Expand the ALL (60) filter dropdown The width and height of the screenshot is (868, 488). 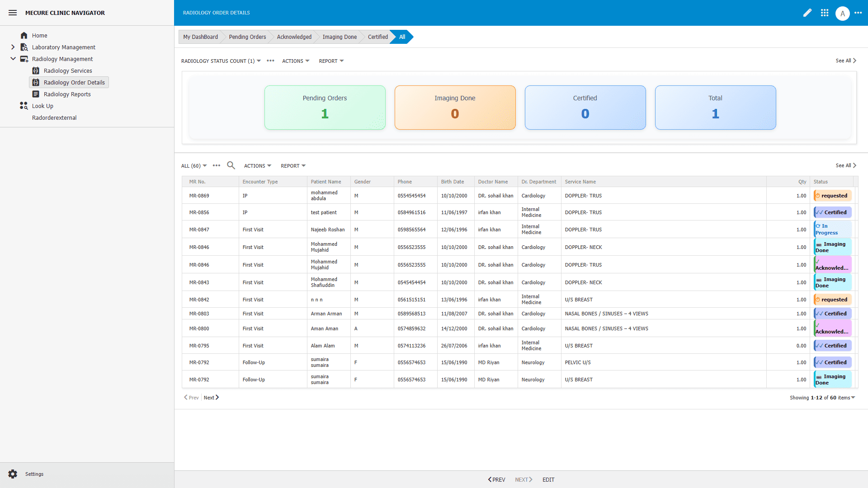[193, 165]
